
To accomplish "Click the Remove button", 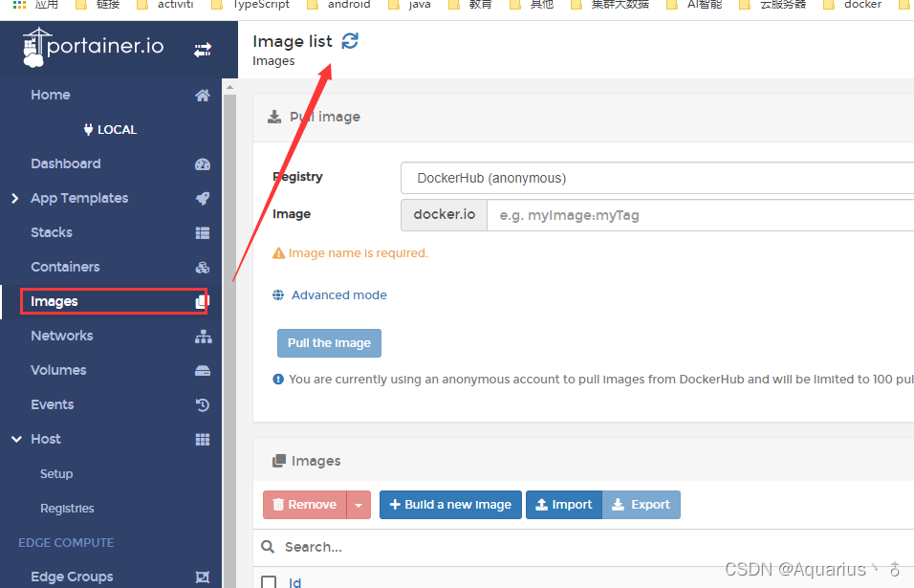I will (x=305, y=505).
